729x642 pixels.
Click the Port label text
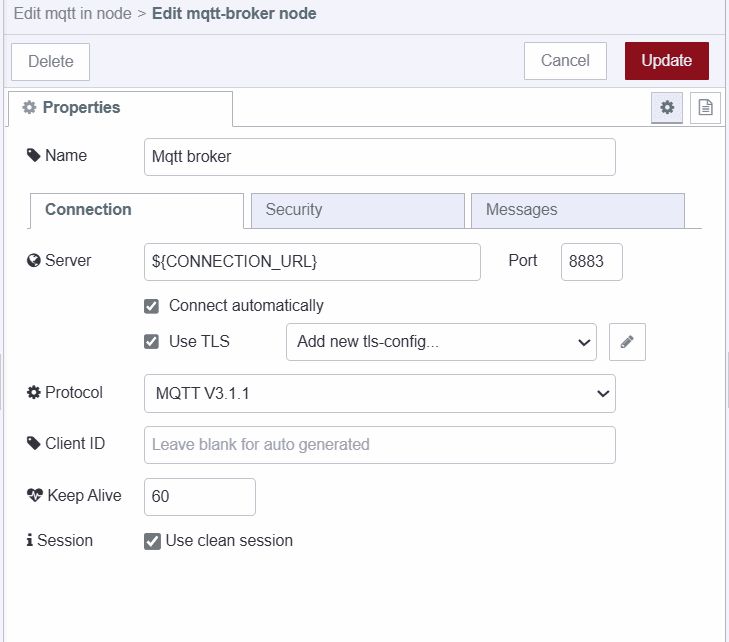(x=523, y=260)
